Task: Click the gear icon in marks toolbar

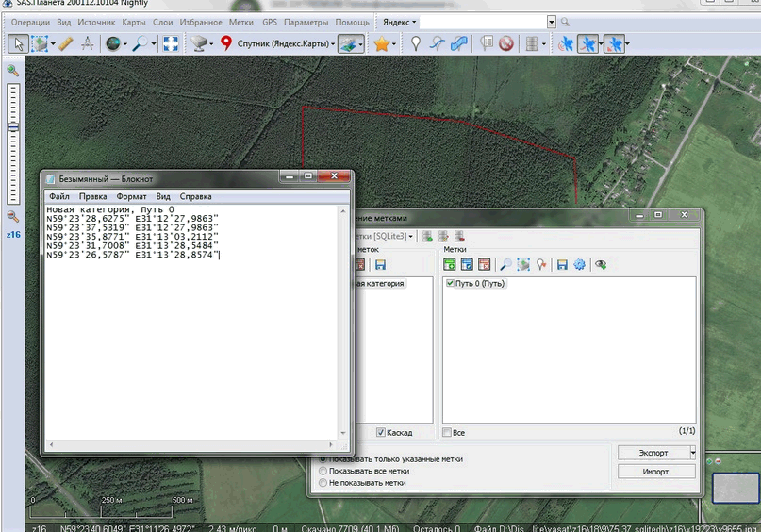Action: [x=580, y=265]
